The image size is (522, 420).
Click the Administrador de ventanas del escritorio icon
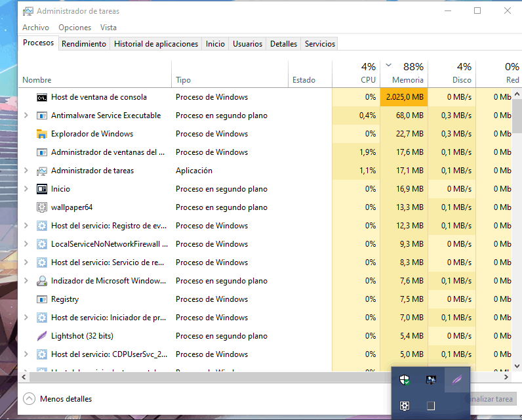(x=41, y=152)
